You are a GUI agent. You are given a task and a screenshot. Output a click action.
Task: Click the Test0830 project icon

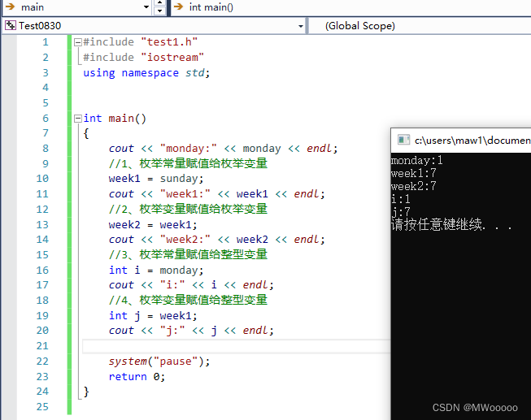[x=10, y=25]
